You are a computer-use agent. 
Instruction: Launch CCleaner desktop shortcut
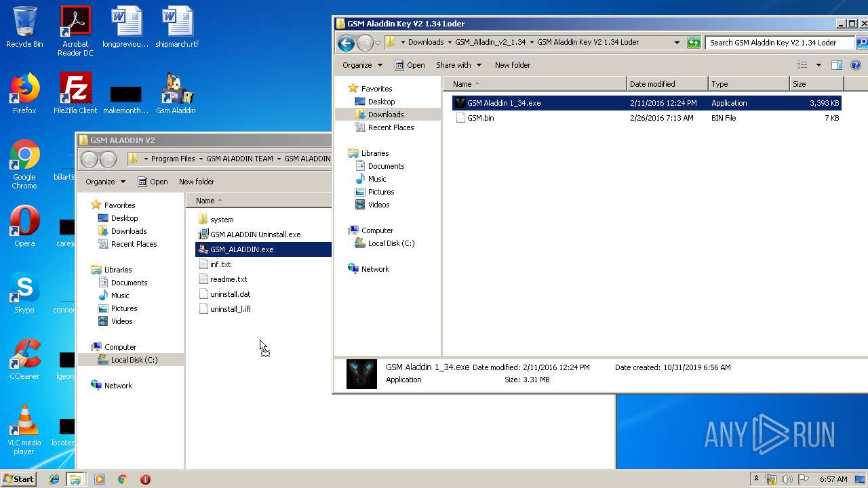coord(24,359)
